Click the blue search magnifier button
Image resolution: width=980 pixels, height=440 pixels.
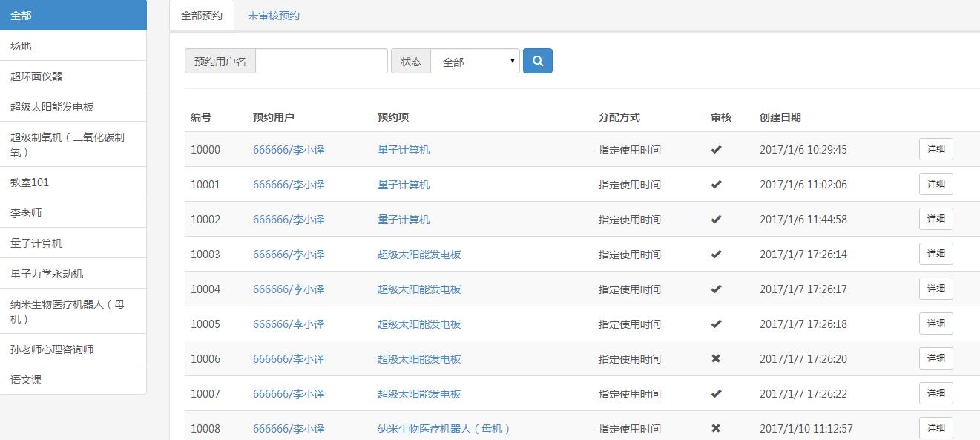tap(538, 61)
